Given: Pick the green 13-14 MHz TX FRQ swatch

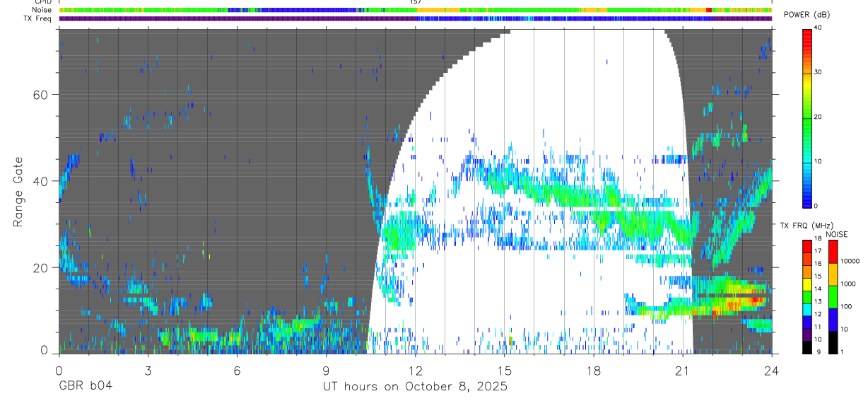Looking at the screenshot, I should [x=807, y=296].
